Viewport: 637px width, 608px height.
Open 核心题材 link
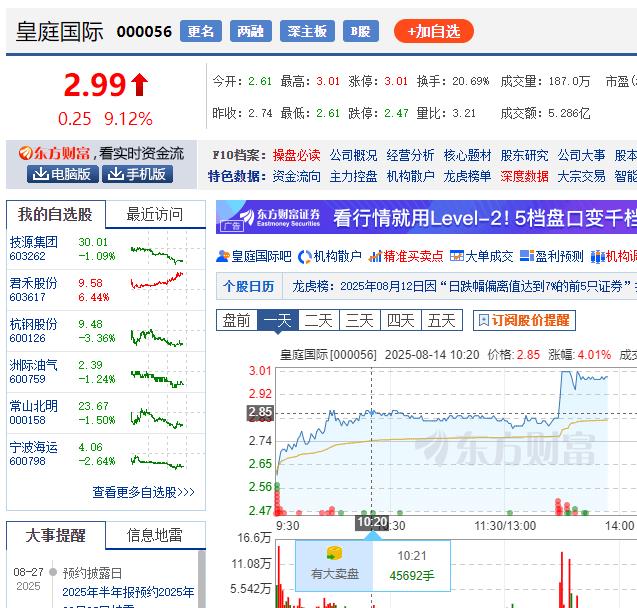click(467, 155)
